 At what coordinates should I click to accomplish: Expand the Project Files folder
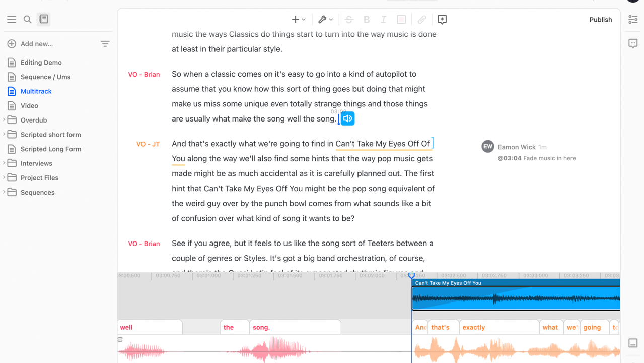click(5, 178)
